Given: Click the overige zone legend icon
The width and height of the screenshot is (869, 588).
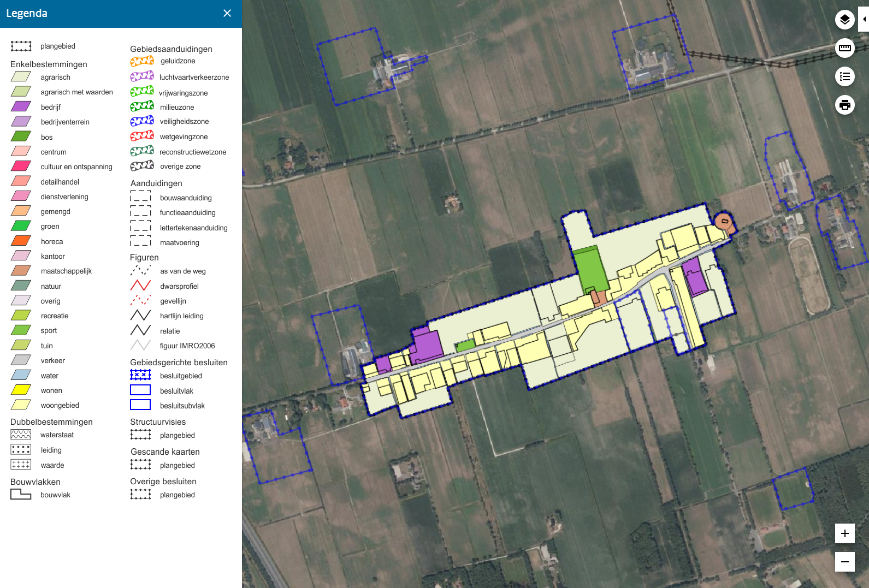Looking at the screenshot, I should coord(142,166).
